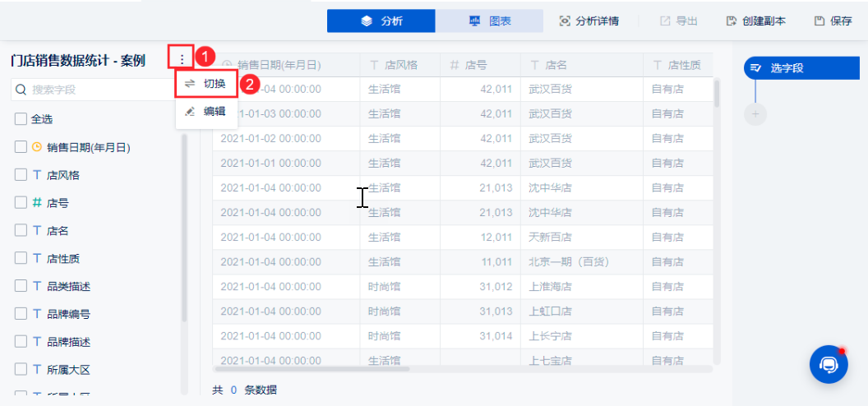868x406 pixels.
Task: Click the 店风格 column header
Action: 399,65
